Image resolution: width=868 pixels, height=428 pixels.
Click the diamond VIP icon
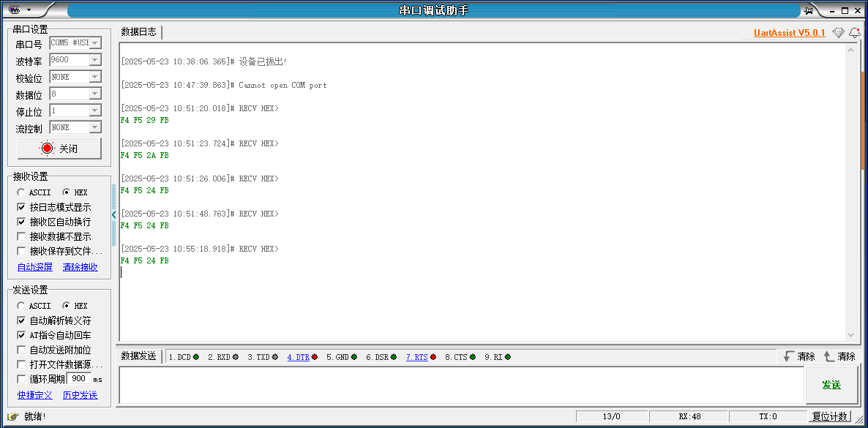point(838,33)
